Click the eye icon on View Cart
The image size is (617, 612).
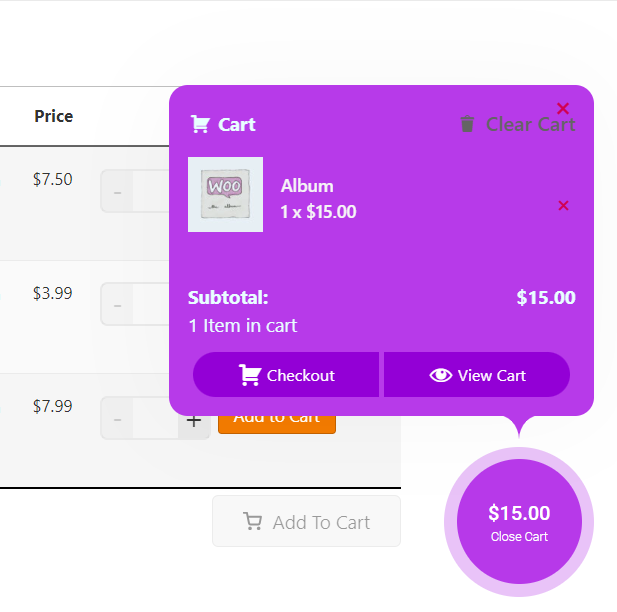tap(440, 375)
